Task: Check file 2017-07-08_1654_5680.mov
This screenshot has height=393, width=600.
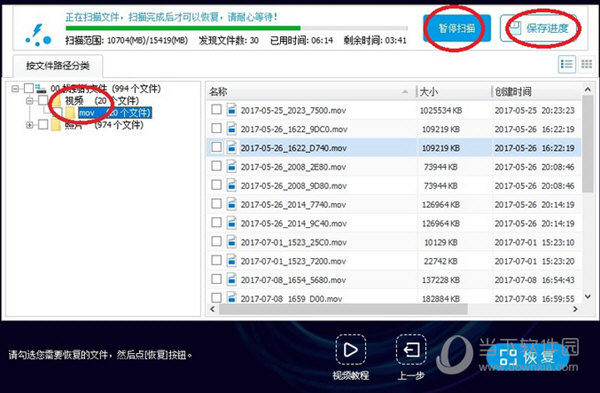Action: point(216,279)
